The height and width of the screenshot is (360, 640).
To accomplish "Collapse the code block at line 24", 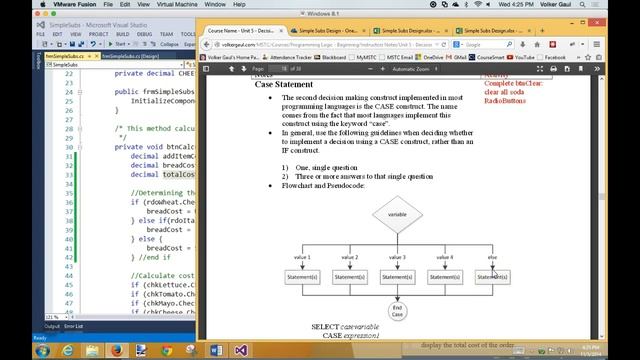I will (80, 92).
